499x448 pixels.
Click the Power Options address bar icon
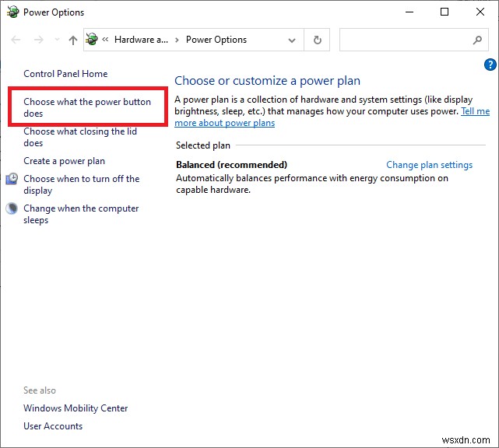coord(93,40)
